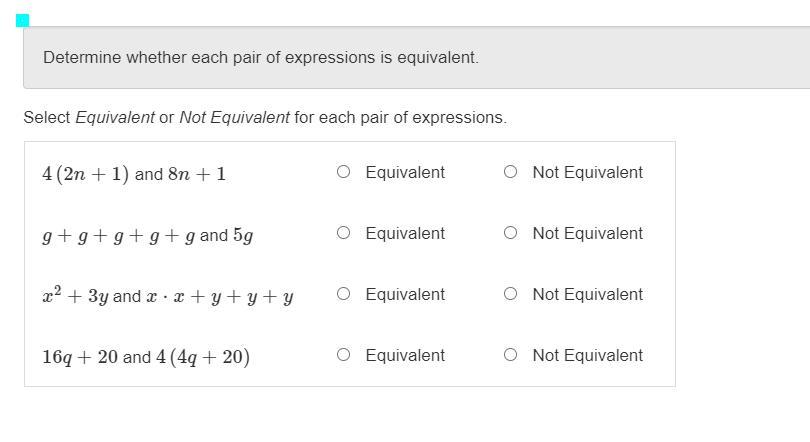Screen dimensions: 810x442
Task: Click the italic 'Not Equivalent' word in instructions
Action: 234,118
